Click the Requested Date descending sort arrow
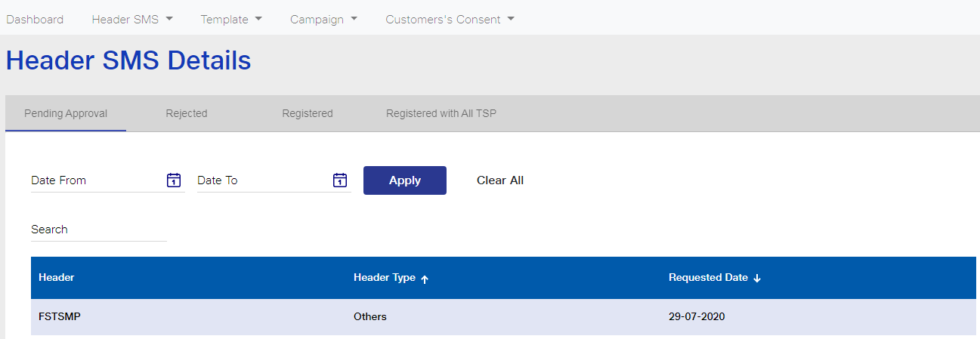Viewport: 980px width, 339px height. pos(757,279)
